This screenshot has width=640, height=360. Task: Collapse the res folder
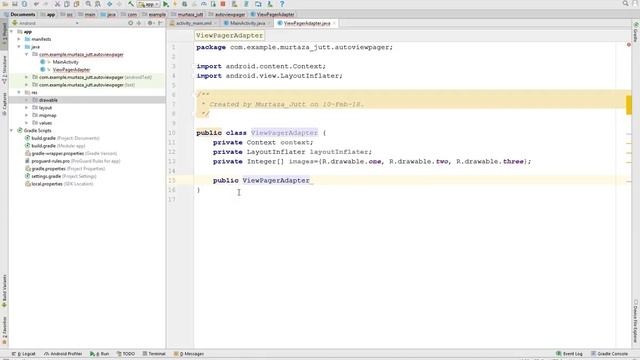19,93
